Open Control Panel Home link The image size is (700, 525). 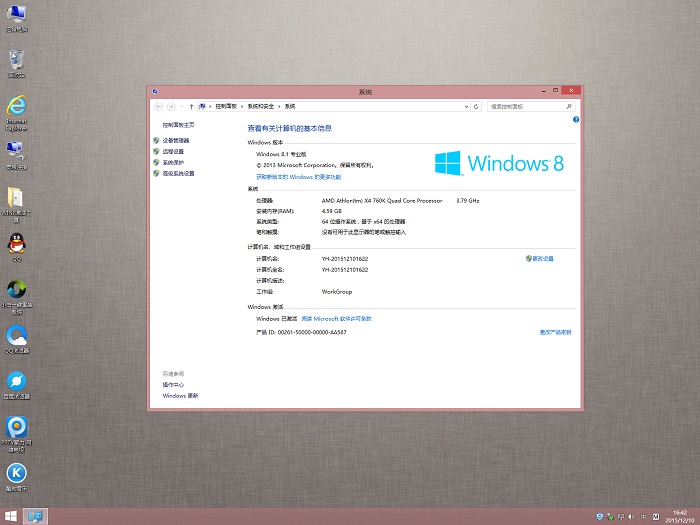[178, 125]
